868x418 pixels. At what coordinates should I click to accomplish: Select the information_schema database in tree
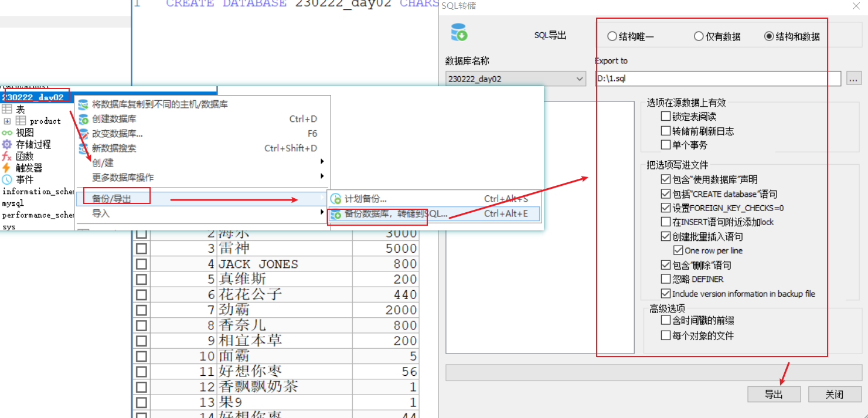click(x=38, y=192)
